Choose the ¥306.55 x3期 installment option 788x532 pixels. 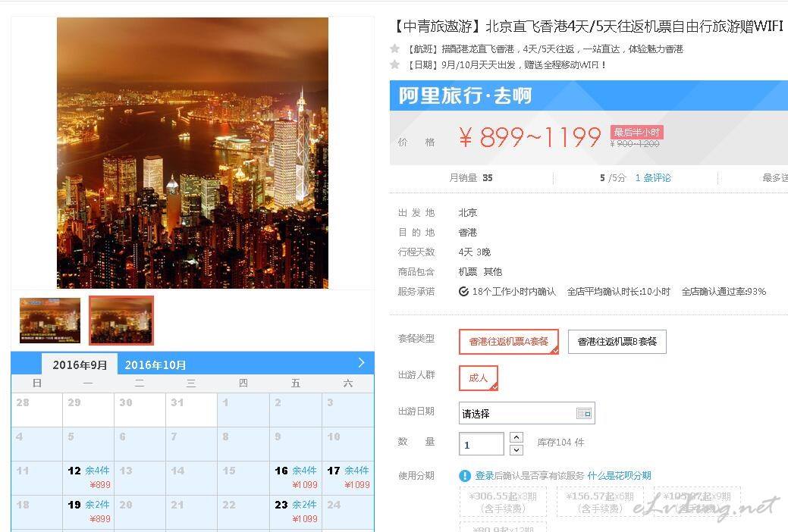click(503, 502)
